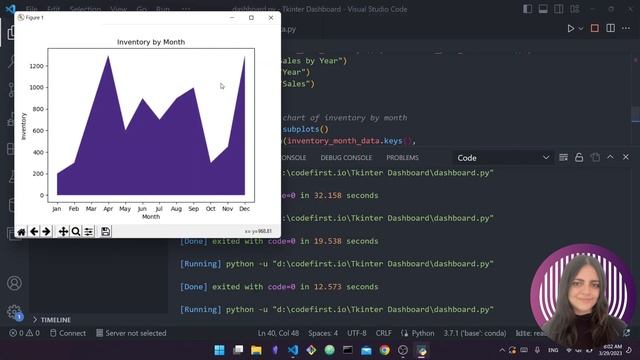Viewport: 640px width, 360px height.
Task: Go forward to next view in Figure 1
Action: pos(46,232)
